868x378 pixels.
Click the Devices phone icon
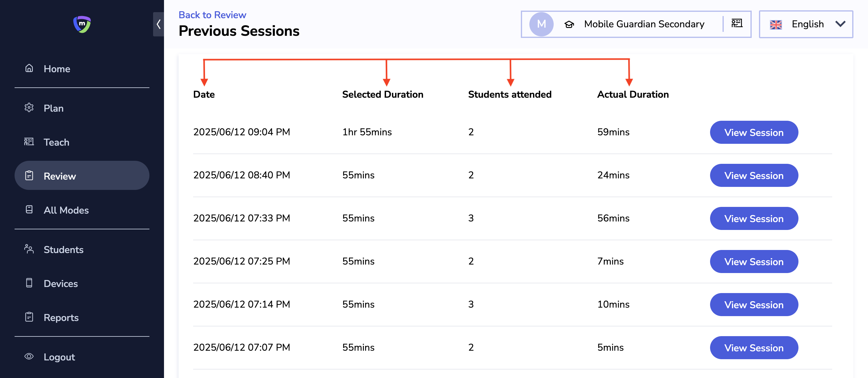29,283
